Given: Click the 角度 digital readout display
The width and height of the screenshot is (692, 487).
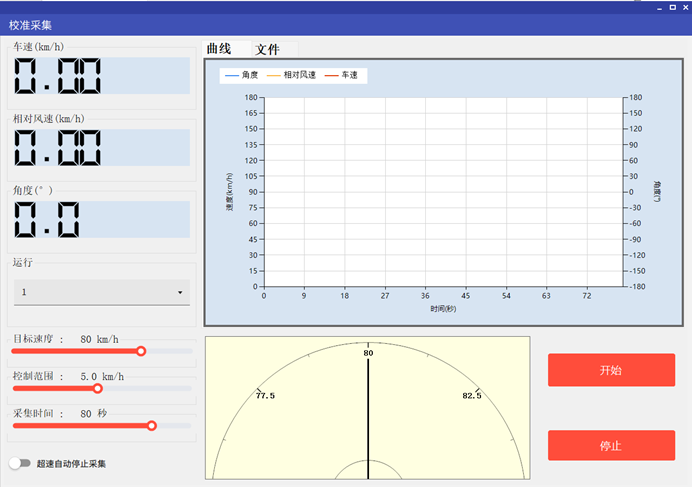Looking at the screenshot, I should pyautogui.click(x=100, y=220).
